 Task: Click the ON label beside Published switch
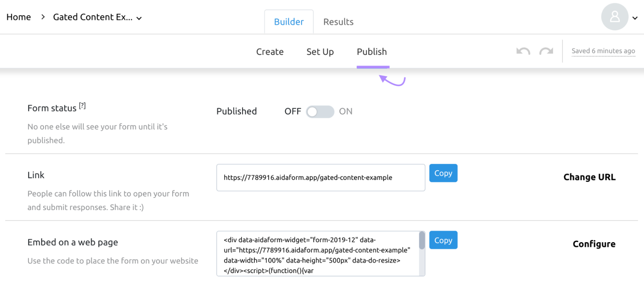346,111
